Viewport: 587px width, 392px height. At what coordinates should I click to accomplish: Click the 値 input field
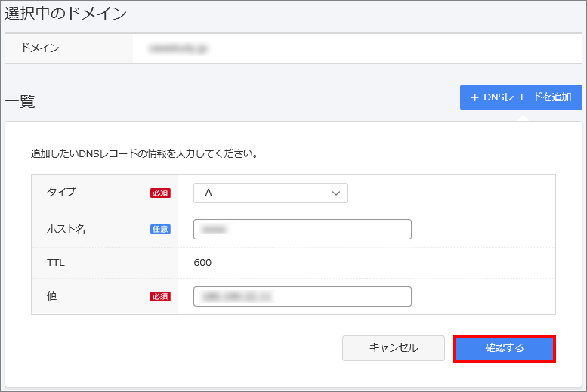(x=302, y=297)
